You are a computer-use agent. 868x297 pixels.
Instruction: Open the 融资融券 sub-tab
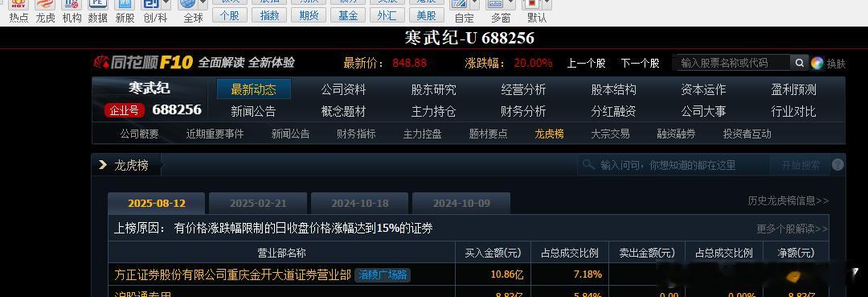pos(677,134)
